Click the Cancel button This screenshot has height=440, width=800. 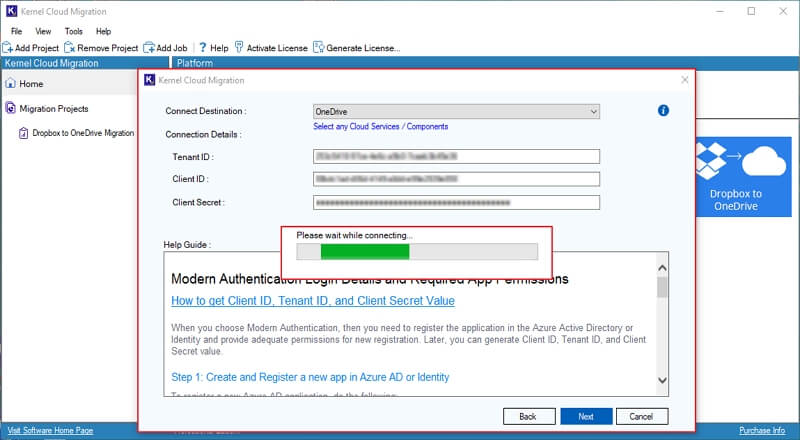pos(641,417)
